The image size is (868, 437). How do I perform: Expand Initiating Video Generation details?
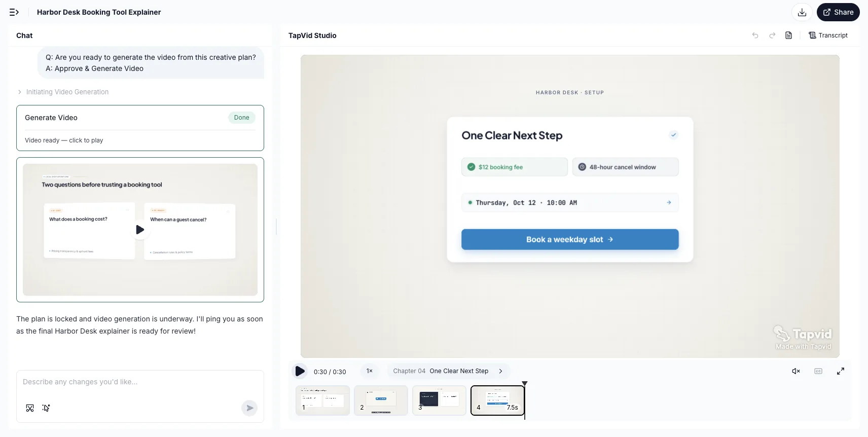pos(63,92)
